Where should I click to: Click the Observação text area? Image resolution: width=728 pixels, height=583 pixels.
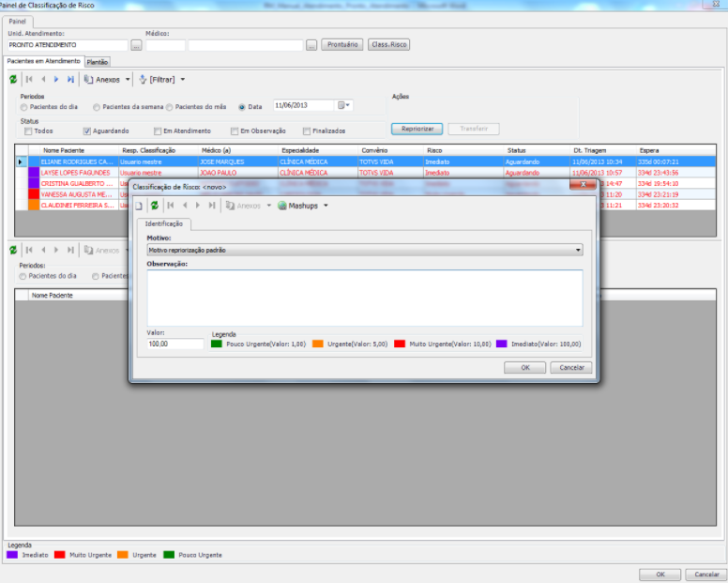pyautogui.click(x=365, y=298)
